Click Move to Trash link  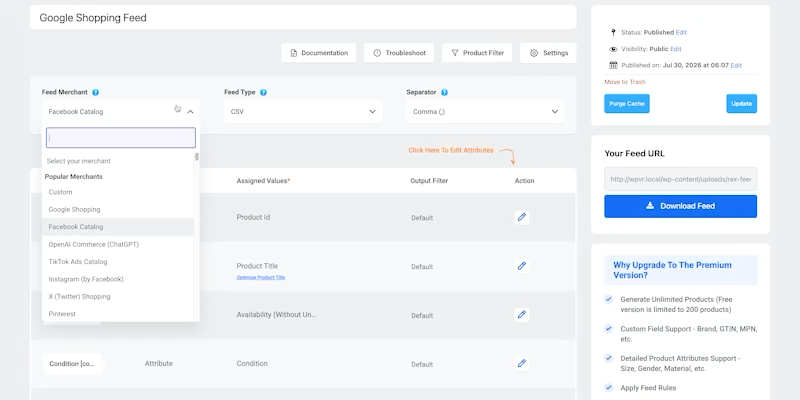pyautogui.click(x=624, y=82)
